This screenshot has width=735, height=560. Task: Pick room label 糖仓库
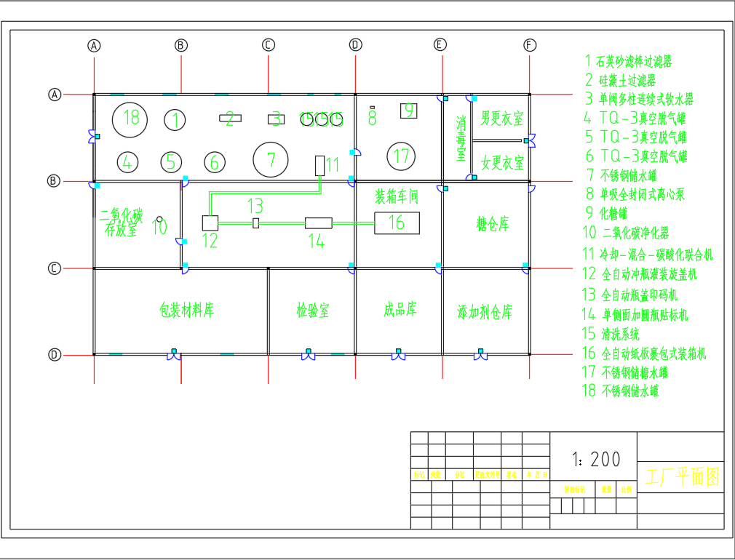pos(493,223)
